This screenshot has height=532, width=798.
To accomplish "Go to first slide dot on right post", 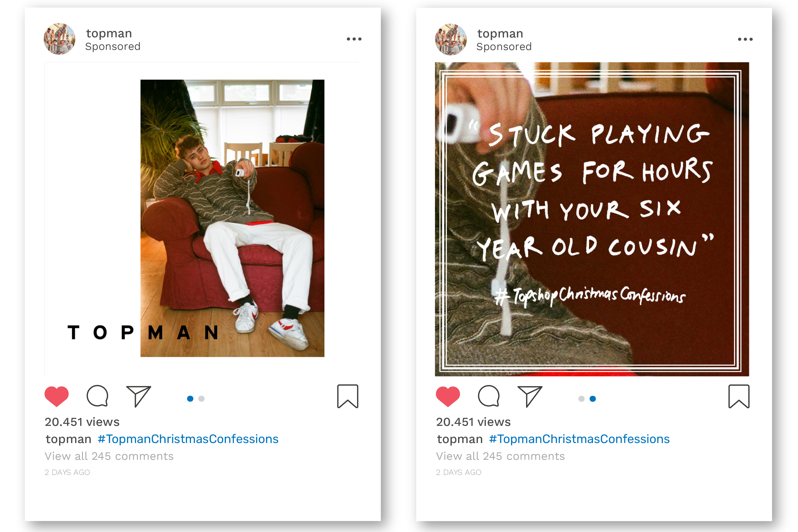I will (582, 399).
